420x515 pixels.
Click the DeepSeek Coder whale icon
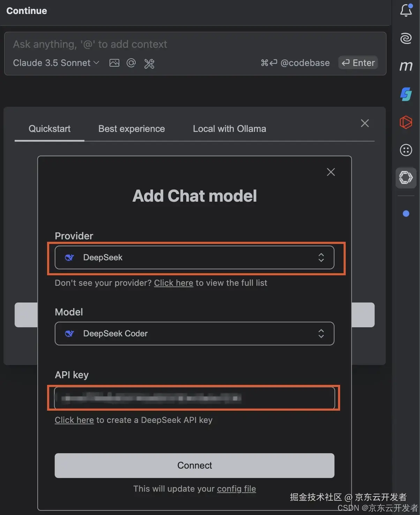tap(69, 334)
